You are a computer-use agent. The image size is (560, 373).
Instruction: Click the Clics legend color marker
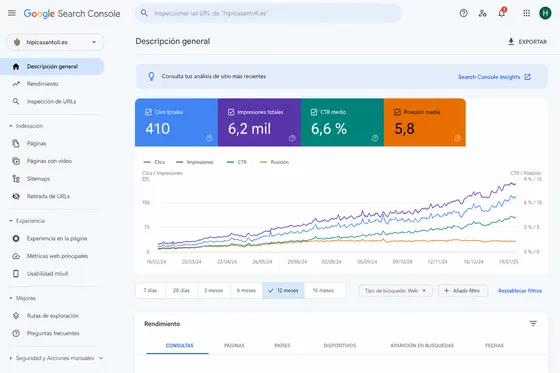point(147,162)
